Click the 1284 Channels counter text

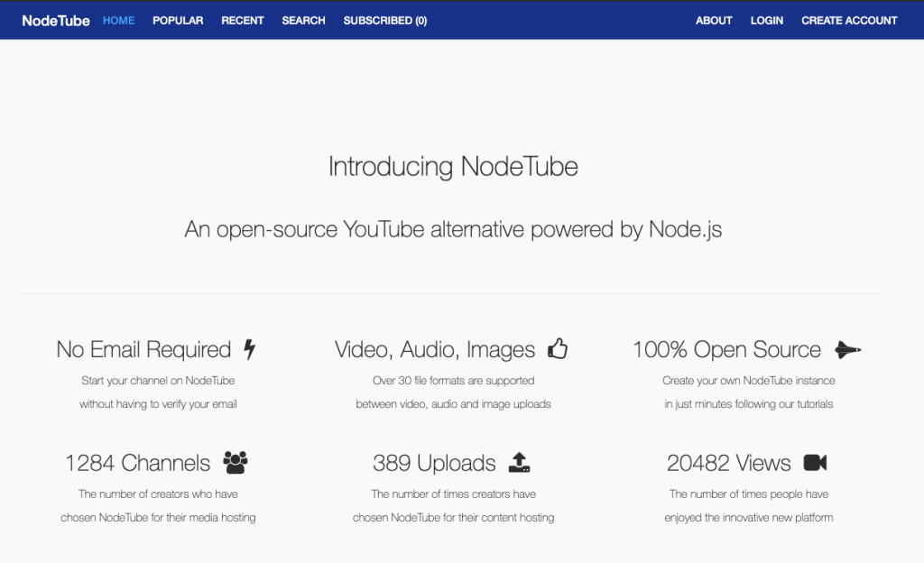pyautogui.click(x=137, y=462)
